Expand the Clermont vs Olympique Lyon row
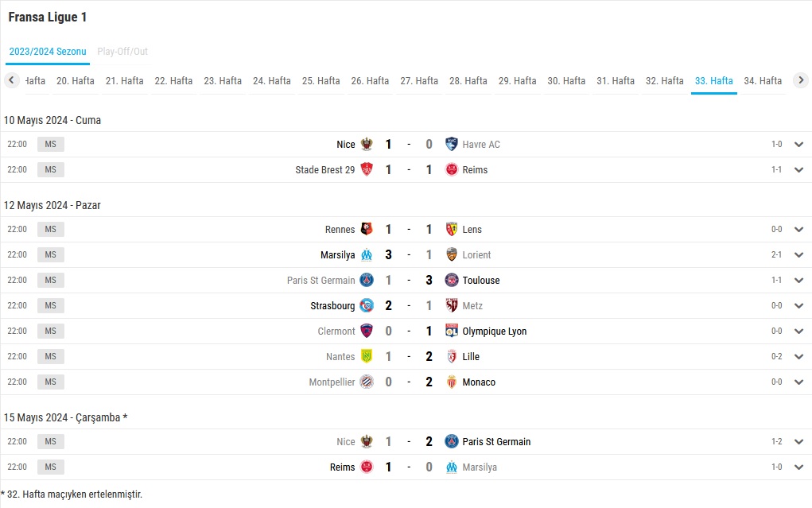The height and width of the screenshot is (508, 812). click(798, 331)
